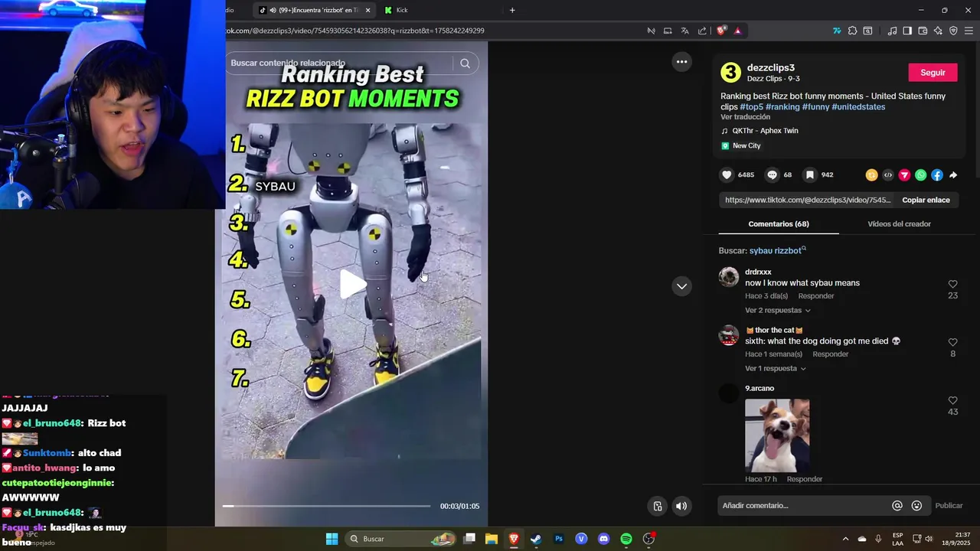Send to friends via red paper-plane icon

(x=904, y=175)
